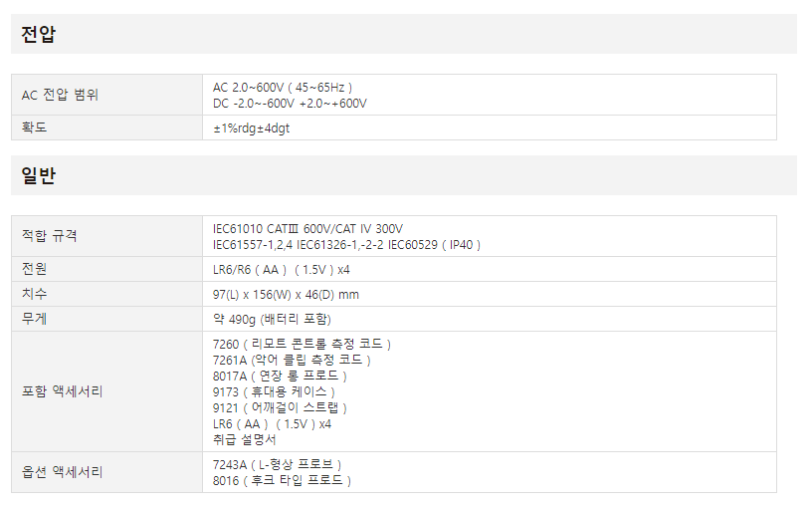The image size is (812, 506).
Task: Click the AC 2.0~600V (45~65Hz) text
Action: click(283, 88)
